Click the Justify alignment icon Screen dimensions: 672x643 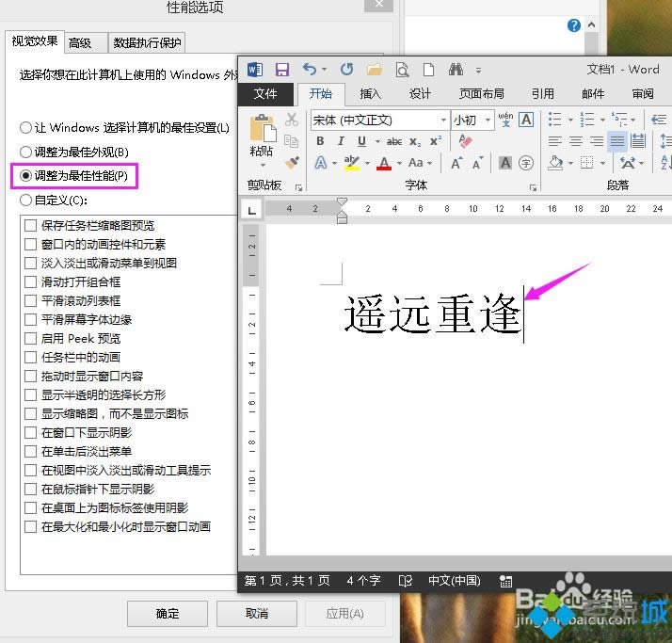click(617, 141)
